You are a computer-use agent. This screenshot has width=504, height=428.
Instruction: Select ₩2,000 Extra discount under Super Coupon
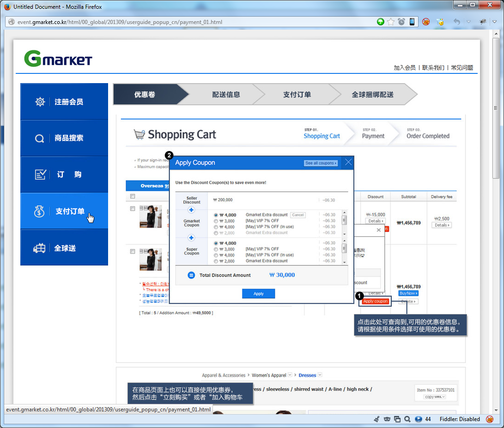(216, 261)
